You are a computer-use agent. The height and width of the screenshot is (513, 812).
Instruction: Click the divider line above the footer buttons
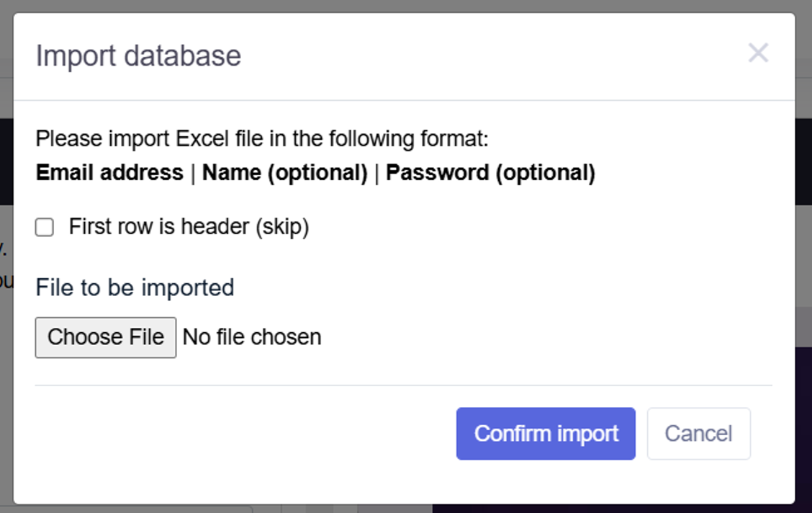pos(403,385)
